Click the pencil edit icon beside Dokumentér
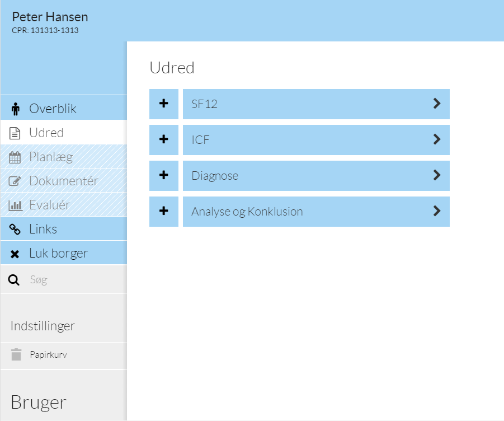This screenshot has width=504, height=421. 16,181
